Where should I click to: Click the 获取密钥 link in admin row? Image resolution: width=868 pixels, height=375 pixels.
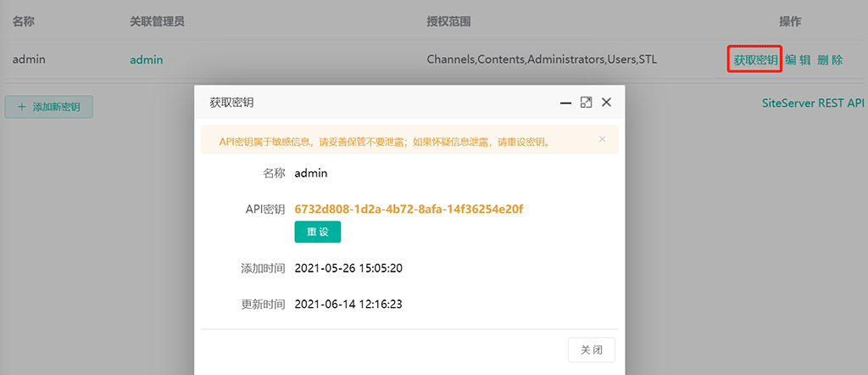pos(755,60)
